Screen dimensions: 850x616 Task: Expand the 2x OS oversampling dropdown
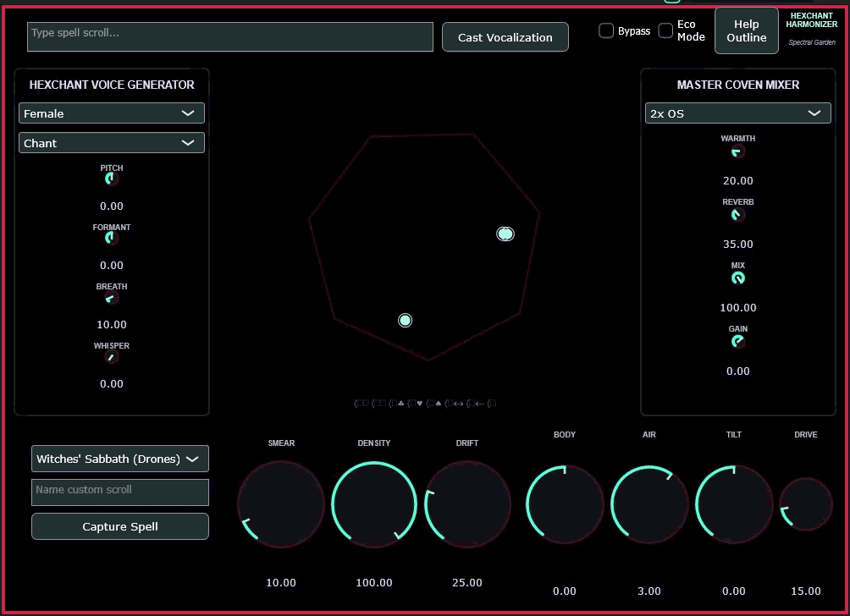pyautogui.click(x=737, y=113)
